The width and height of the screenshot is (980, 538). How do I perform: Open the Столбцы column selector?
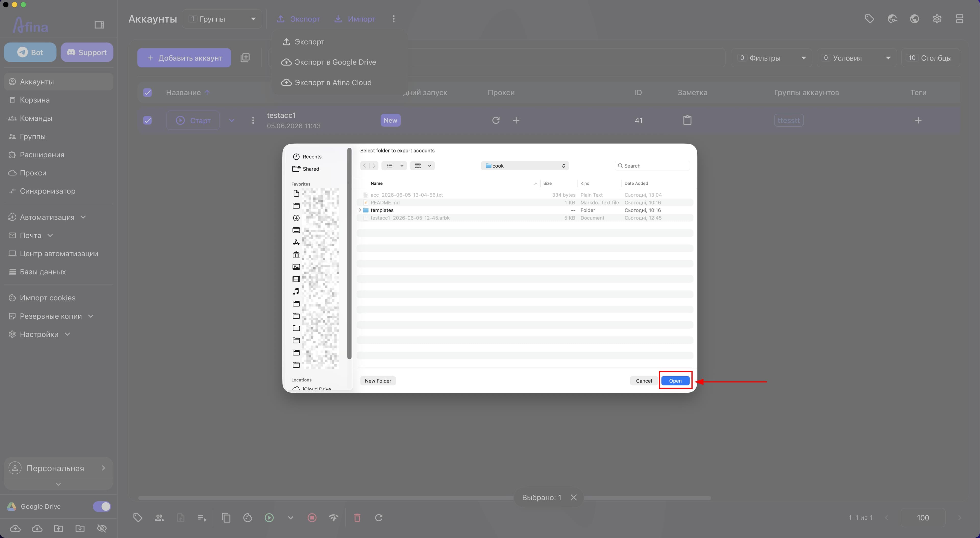(x=930, y=58)
